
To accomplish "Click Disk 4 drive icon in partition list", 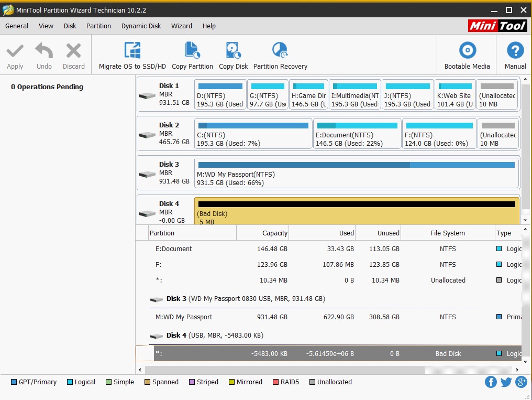I will tap(157, 336).
